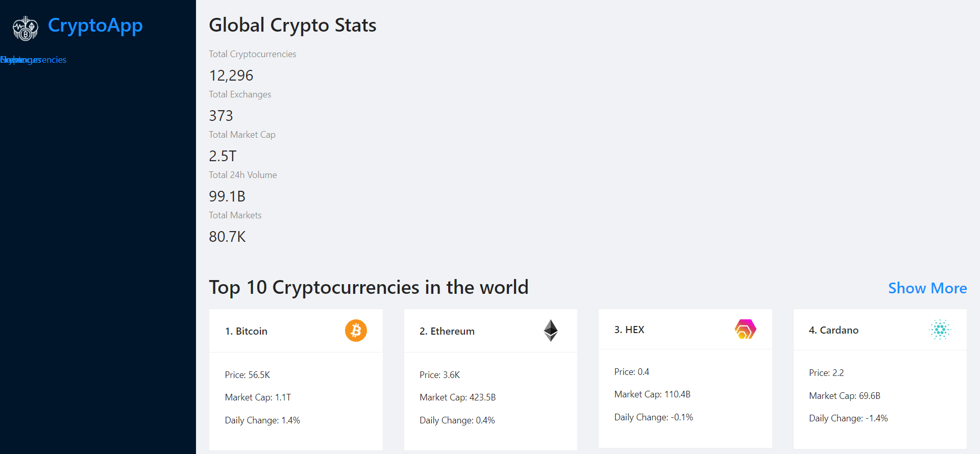Select Ethereum's Market Cap: 423.5B text
980x454 pixels.
[457, 397]
